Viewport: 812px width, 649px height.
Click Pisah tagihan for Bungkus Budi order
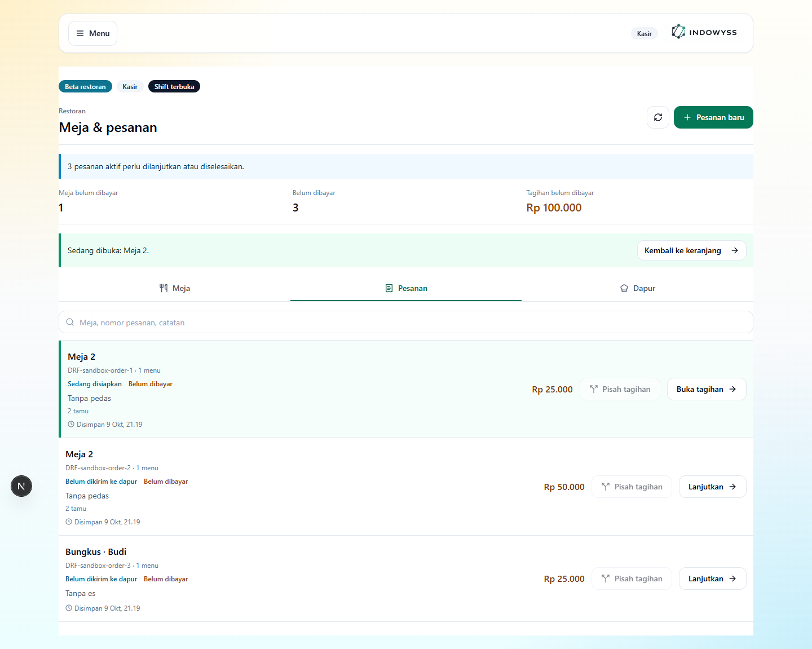(632, 579)
